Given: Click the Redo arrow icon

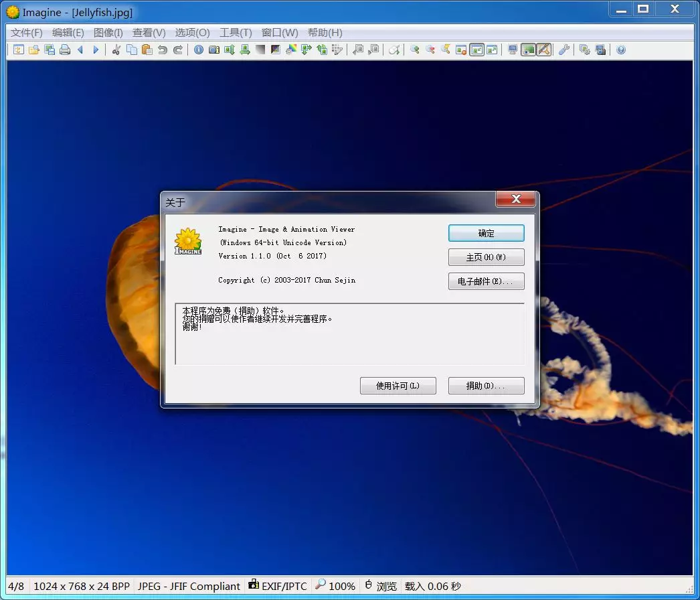Looking at the screenshot, I should point(178,50).
